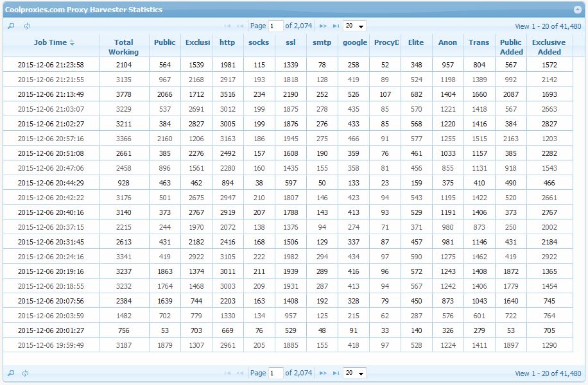Click the bottom page number input field
This screenshot has height=385, width=588.
pyautogui.click(x=275, y=373)
